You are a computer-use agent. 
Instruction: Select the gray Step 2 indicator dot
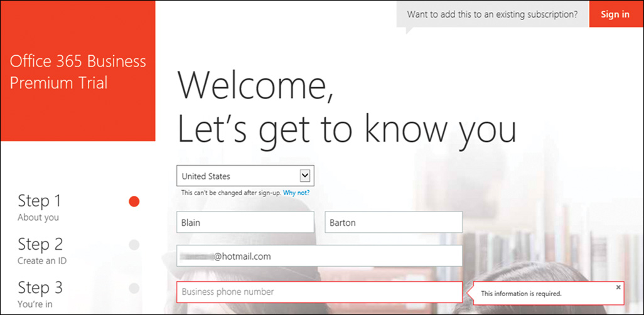point(134,245)
